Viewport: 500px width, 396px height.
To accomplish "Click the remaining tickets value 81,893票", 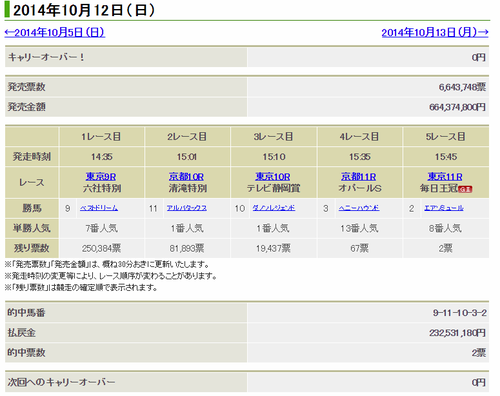I will point(187,248).
